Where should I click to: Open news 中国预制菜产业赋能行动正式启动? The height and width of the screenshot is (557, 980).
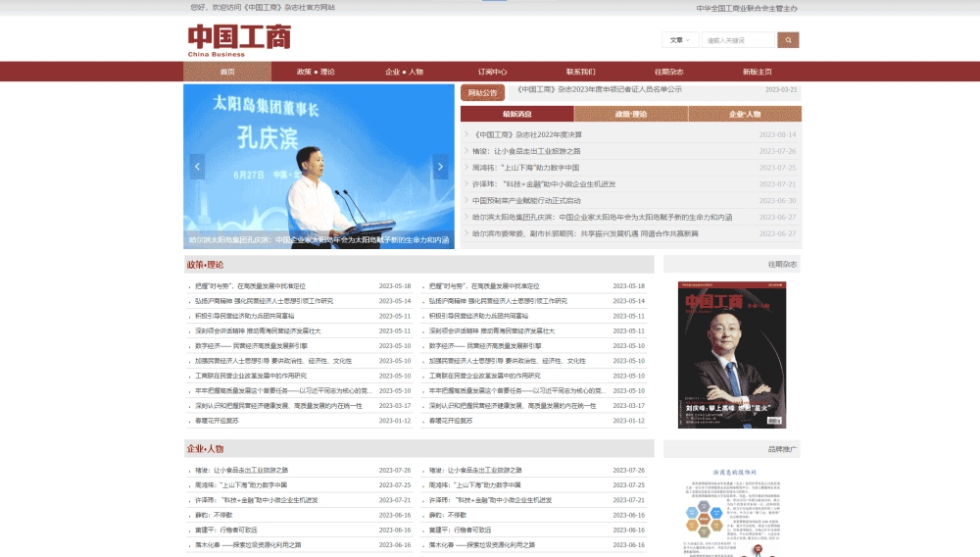pyautogui.click(x=526, y=201)
